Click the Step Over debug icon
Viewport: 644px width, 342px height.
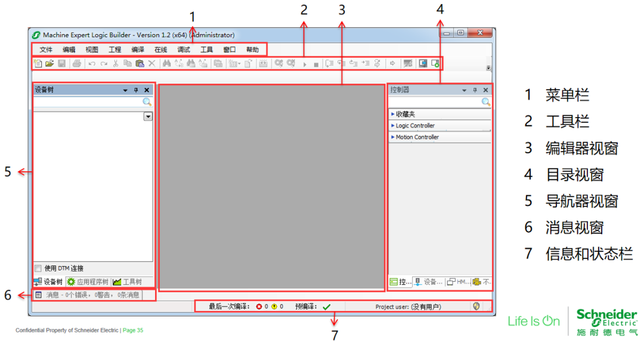tap(329, 63)
